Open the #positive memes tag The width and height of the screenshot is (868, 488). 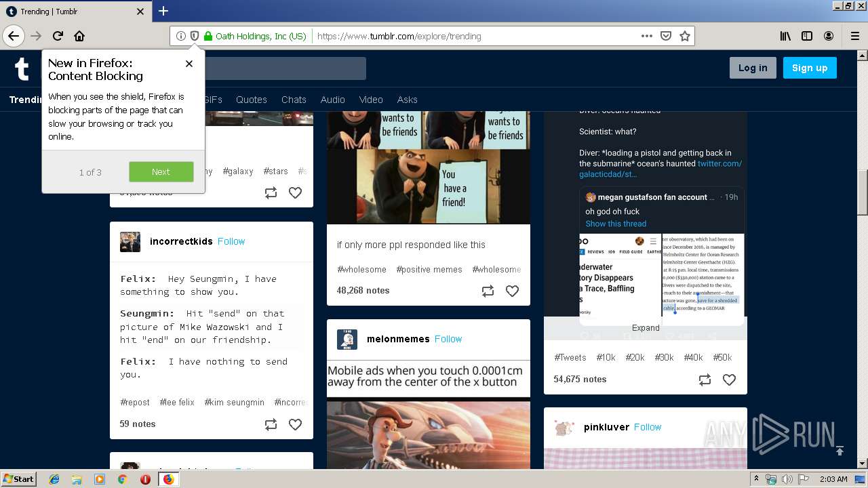(x=429, y=269)
